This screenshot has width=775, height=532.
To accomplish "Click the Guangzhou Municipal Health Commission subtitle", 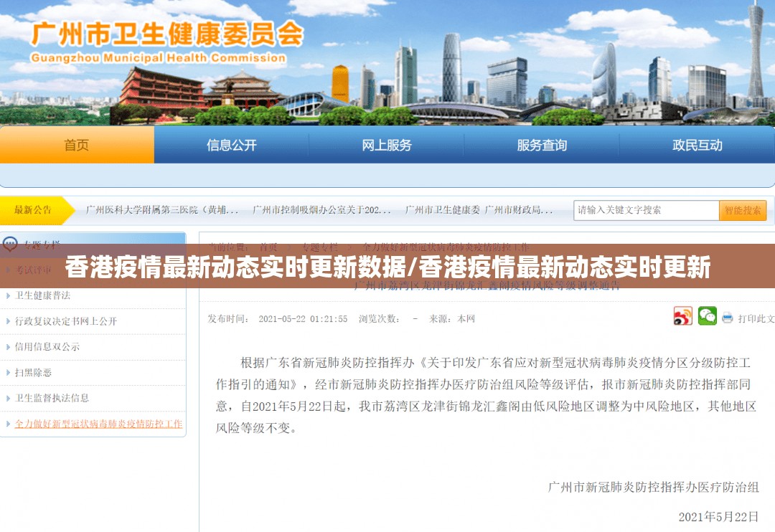I will (158, 58).
